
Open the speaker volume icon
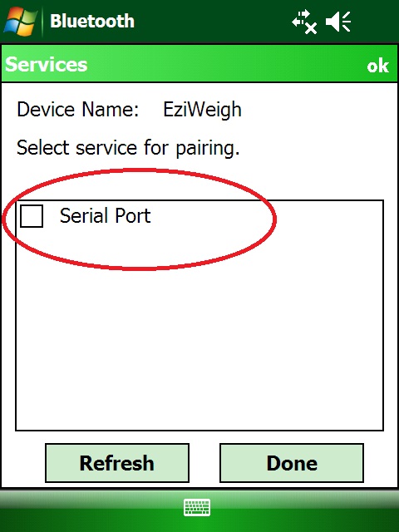338,22
